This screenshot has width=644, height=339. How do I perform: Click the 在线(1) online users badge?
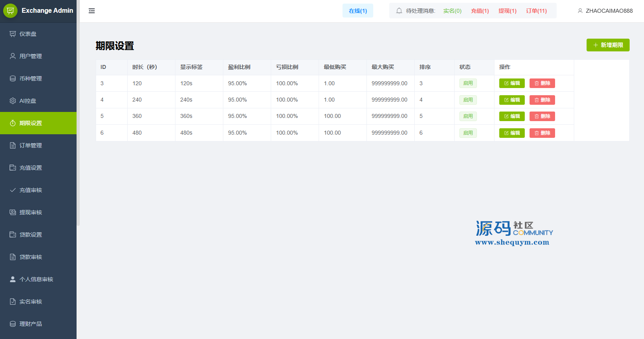(x=358, y=11)
